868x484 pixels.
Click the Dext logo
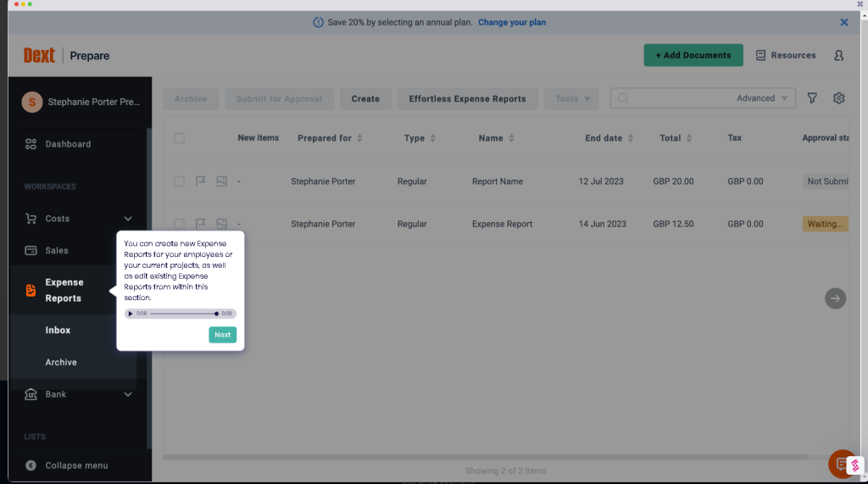point(39,55)
